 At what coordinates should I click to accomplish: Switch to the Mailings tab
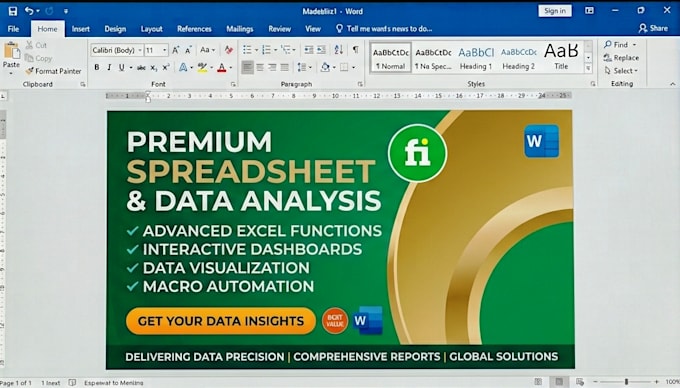point(240,29)
